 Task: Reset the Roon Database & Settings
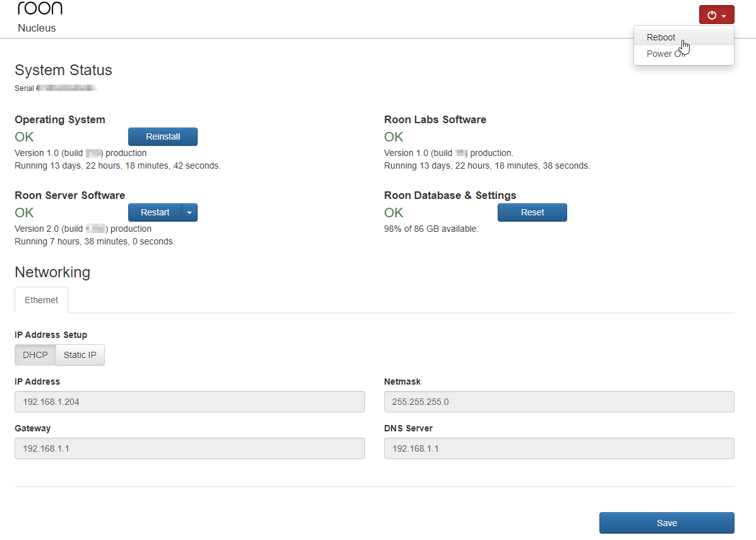[532, 212]
